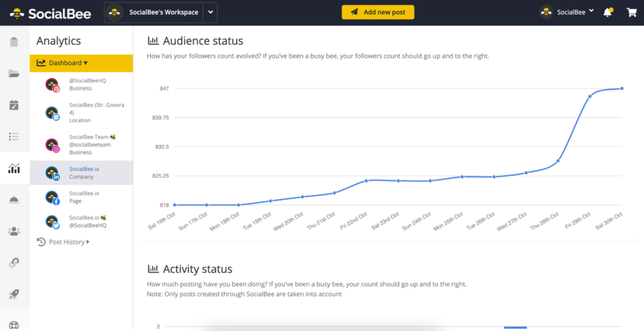Open the clipboard icon in left sidebar
Image resolution: width=644 pixels, height=331 pixels.
(x=14, y=42)
